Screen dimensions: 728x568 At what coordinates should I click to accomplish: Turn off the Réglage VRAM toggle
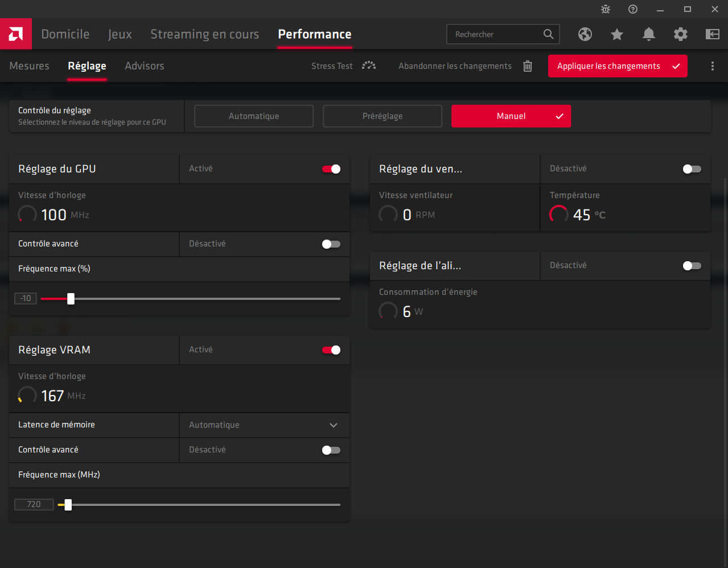click(x=331, y=350)
